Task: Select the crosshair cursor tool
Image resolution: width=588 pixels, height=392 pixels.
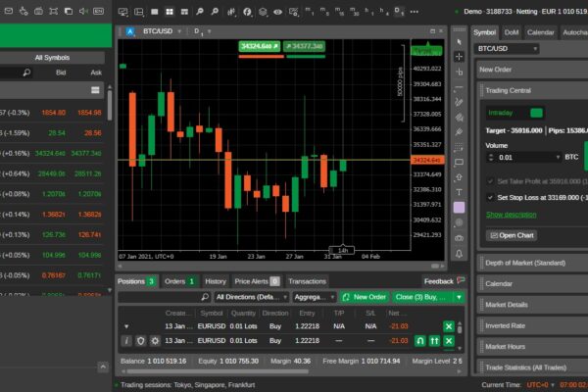Action: tap(459, 57)
